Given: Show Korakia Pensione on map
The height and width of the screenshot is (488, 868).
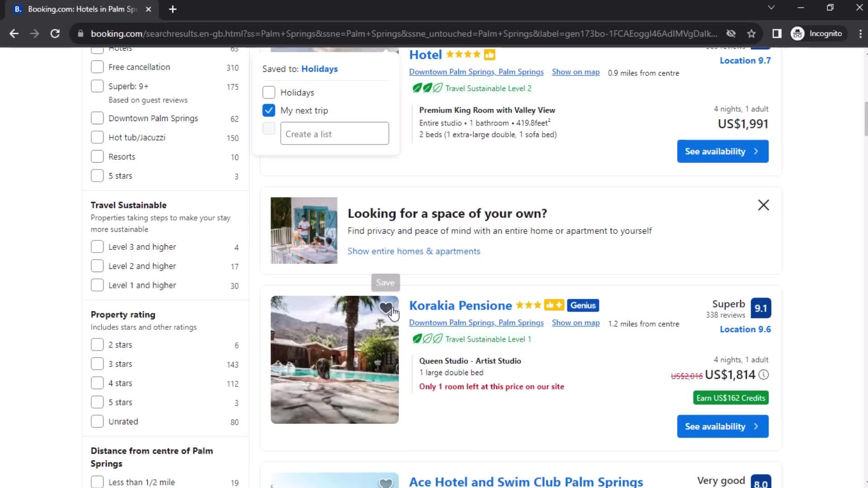Looking at the screenshot, I should 576,323.
